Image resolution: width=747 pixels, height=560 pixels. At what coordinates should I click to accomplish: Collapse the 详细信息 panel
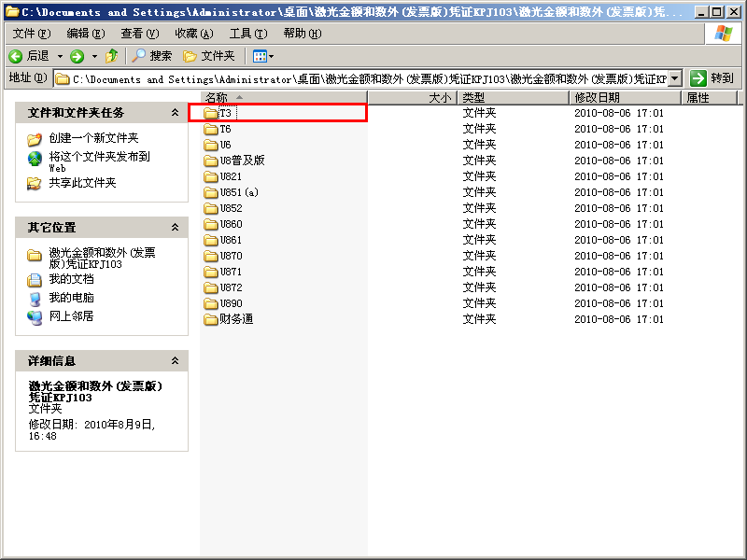pyautogui.click(x=175, y=360)
